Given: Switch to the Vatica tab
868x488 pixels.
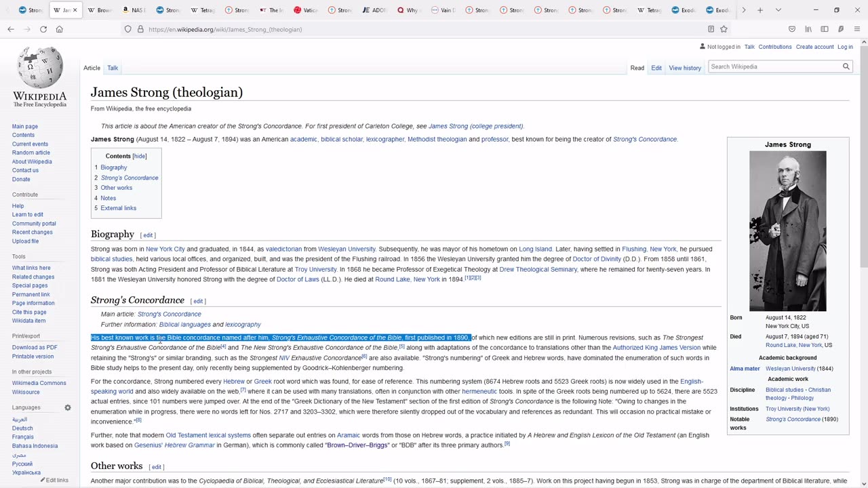Looking at the screenshot, I should point(305,10).
